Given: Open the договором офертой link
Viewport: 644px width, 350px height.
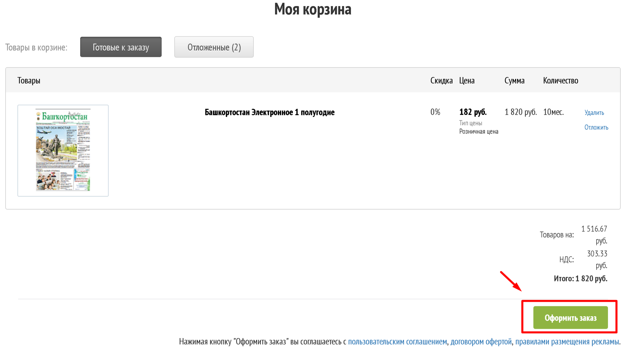Looking at the screenshot, I should (x=481, y=341).
